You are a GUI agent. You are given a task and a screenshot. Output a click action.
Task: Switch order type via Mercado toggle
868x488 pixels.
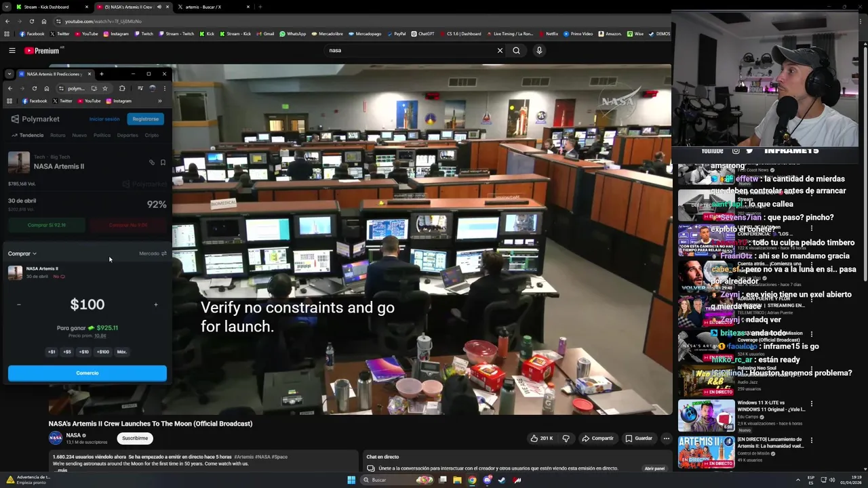(x=153, y=253)
